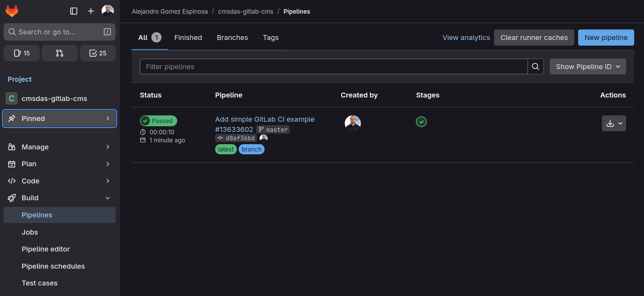Open Add simple GitLab CI example pipeline
Viewport: 644px width, 296px height.
tap(265, 119)
